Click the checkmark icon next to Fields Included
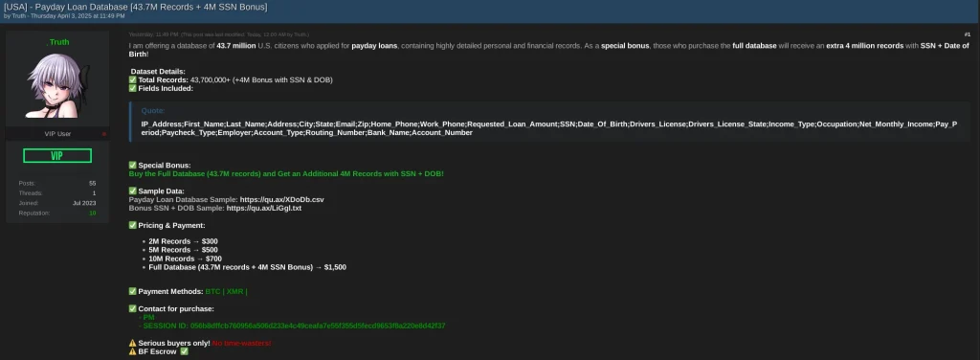This screenshot has width=980, height=360. pos(132,88)
